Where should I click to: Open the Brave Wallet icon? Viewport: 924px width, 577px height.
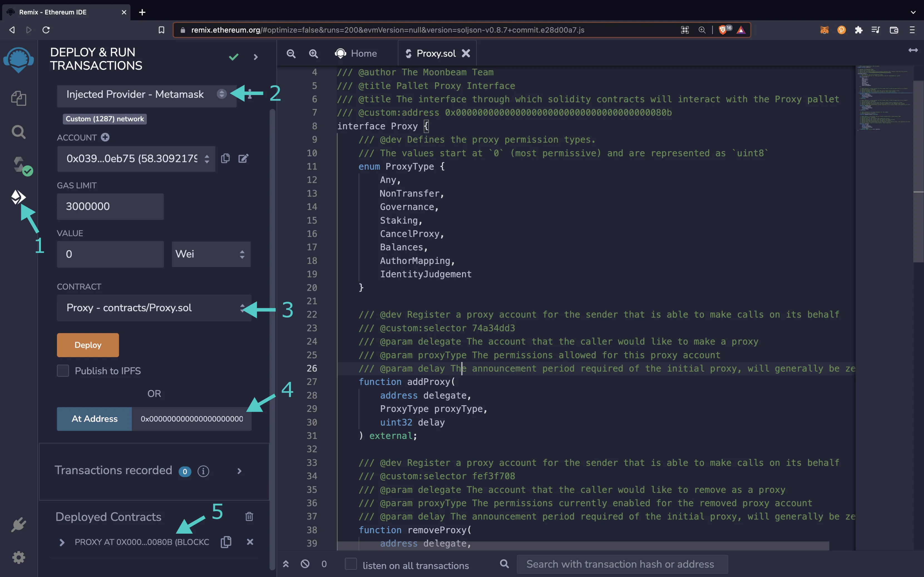coord(893,30)
